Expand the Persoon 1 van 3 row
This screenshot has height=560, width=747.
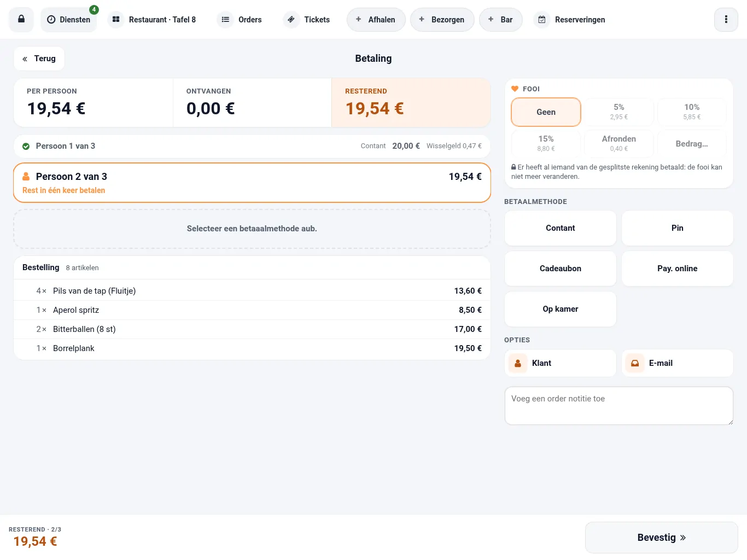(252, 146)
